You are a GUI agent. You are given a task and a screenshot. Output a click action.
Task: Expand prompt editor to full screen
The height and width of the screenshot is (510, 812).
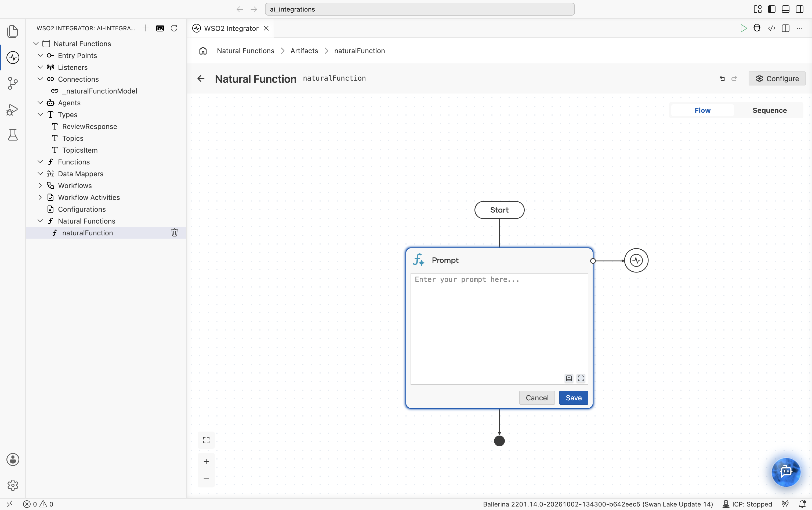[581, 378]
